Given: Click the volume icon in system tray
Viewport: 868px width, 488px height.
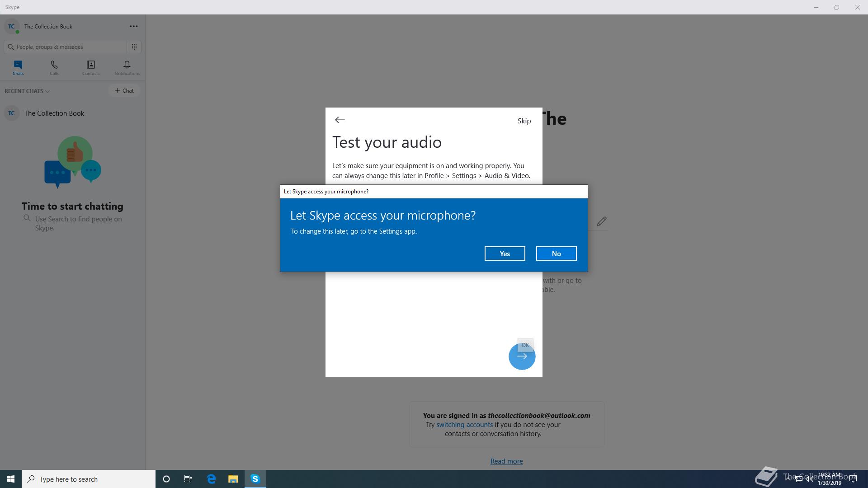Looking at the screenshot, I should (x=809, y=479).
